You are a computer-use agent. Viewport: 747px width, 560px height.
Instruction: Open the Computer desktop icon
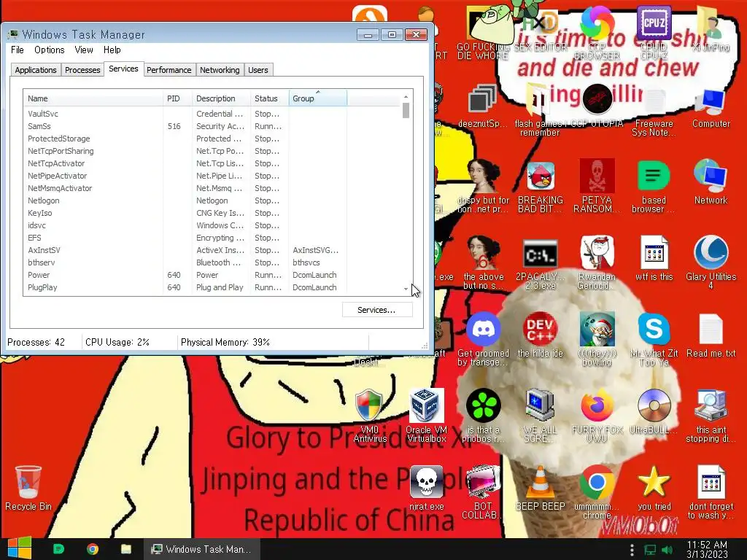click(711, 107)
